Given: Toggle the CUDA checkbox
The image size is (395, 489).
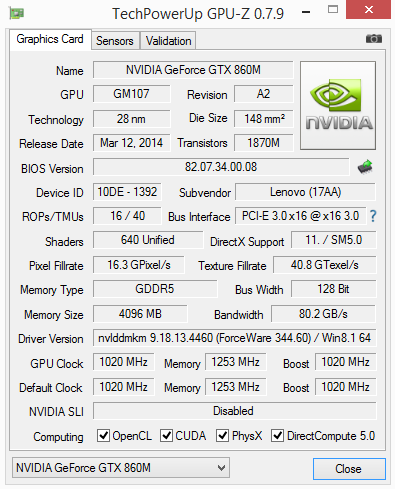Looking at the screenshot, I should coord(166,435).
